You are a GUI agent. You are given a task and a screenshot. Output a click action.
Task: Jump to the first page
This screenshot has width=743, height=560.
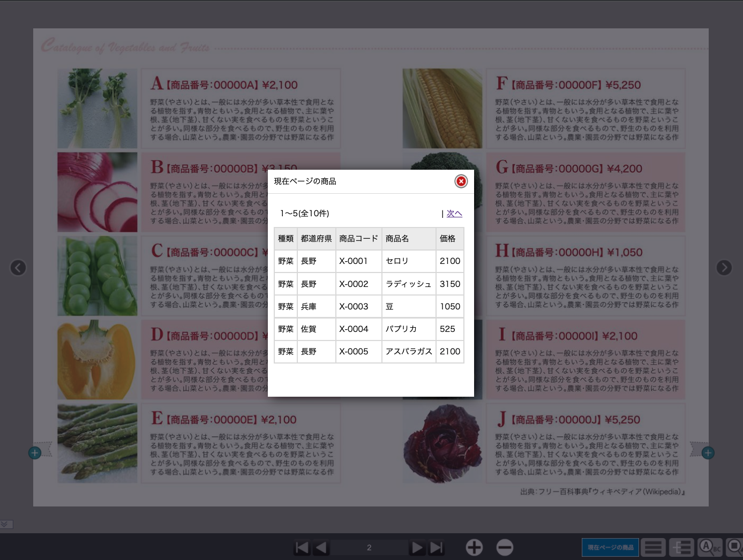pos(302,547)
